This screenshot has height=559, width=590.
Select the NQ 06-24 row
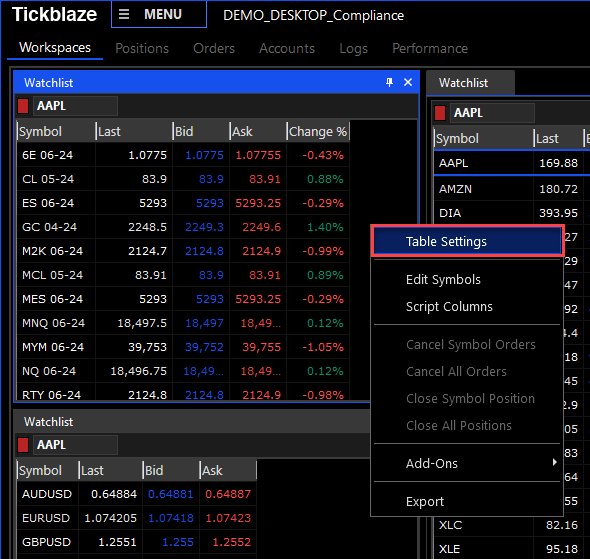click(x=183, y=371)
